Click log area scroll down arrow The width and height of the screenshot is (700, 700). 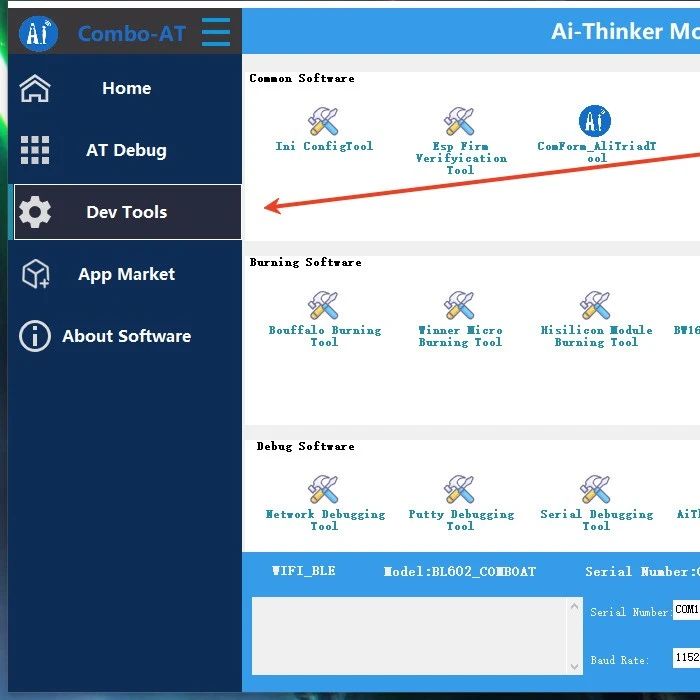pyautogui.click(x=575, y=667)
